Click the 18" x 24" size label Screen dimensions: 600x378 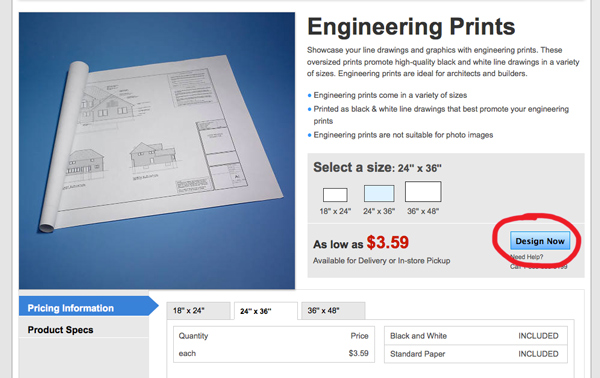(335, 211)
